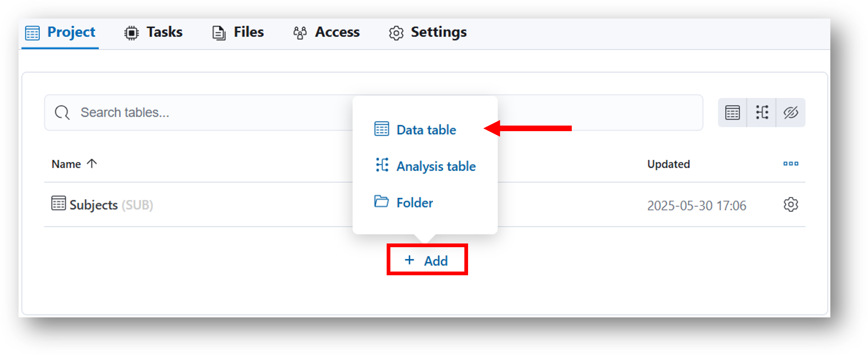Toggle data table view filter
This screenshot has width=868, height=355.
[x=732, y=113]
